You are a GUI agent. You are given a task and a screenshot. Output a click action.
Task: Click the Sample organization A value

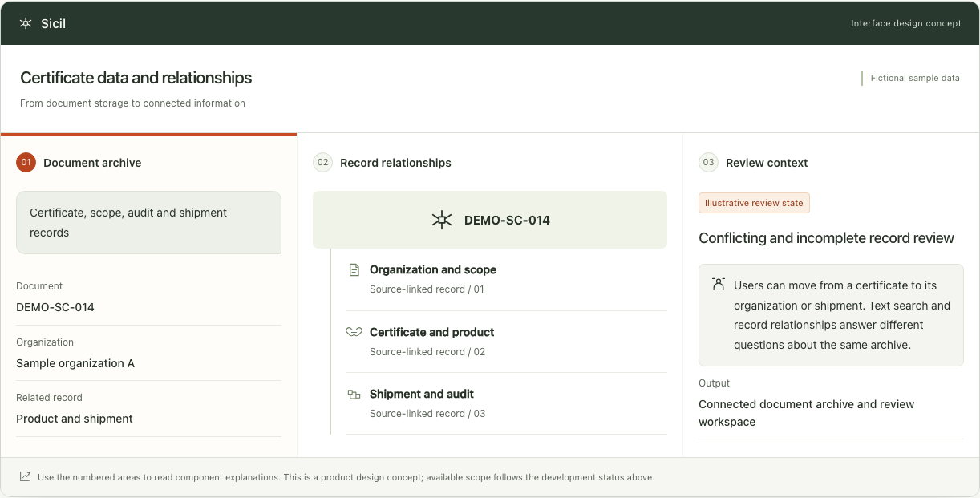pos(75,363)
